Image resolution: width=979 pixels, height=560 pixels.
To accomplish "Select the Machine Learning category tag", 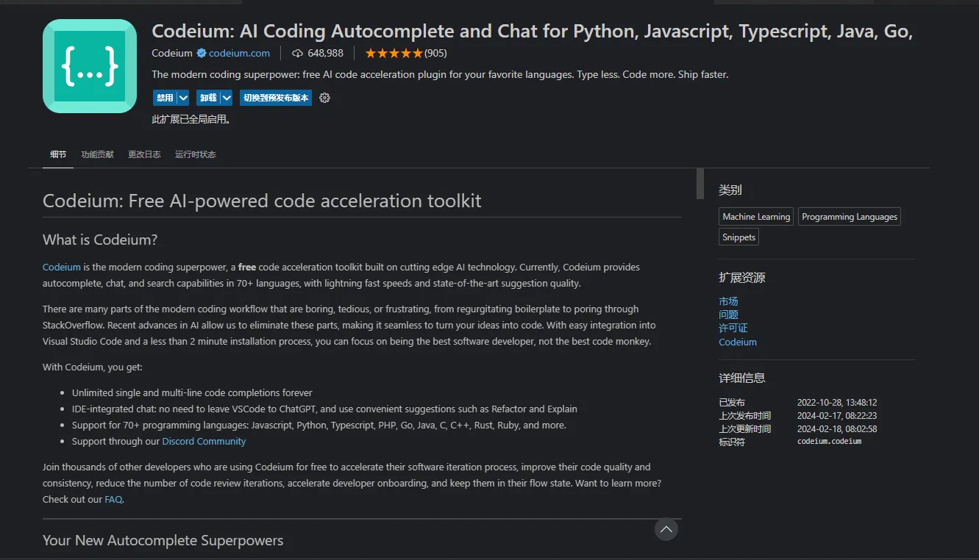I will [x=756, y=217].
